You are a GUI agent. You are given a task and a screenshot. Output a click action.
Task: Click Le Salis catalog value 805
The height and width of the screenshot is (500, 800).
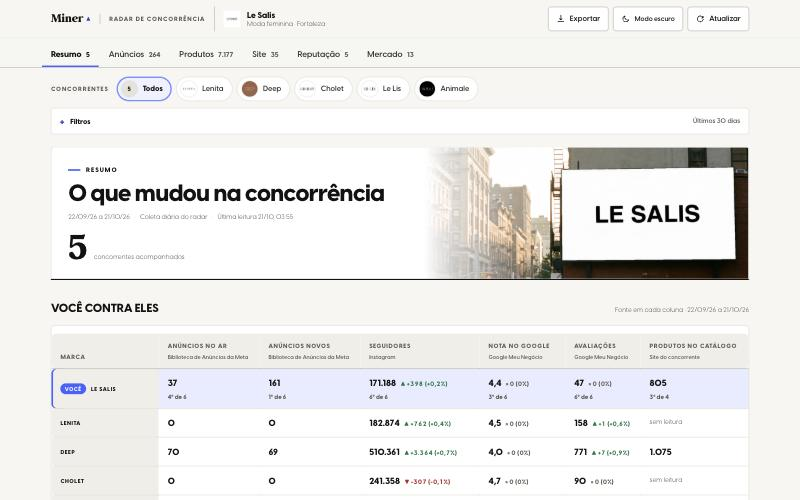[658, 383]
